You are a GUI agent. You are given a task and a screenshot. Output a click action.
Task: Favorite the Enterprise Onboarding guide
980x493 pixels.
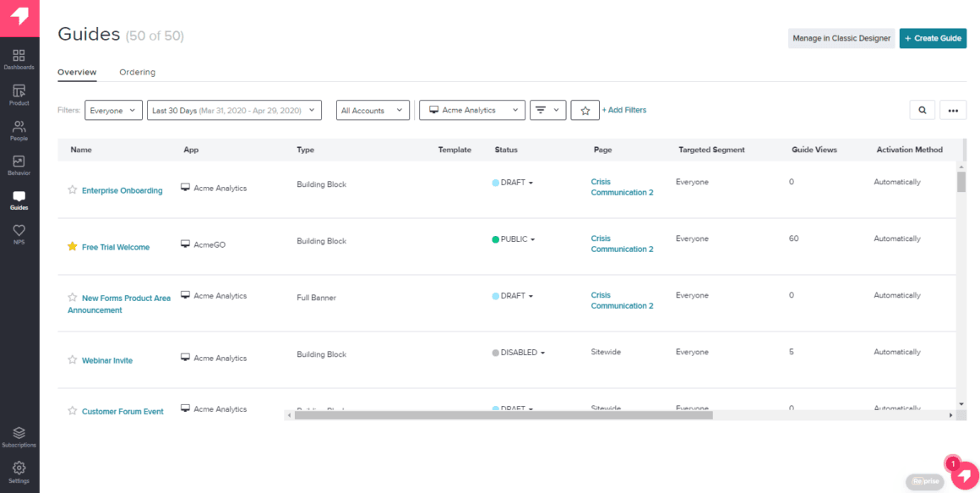[x=73, y=190]
